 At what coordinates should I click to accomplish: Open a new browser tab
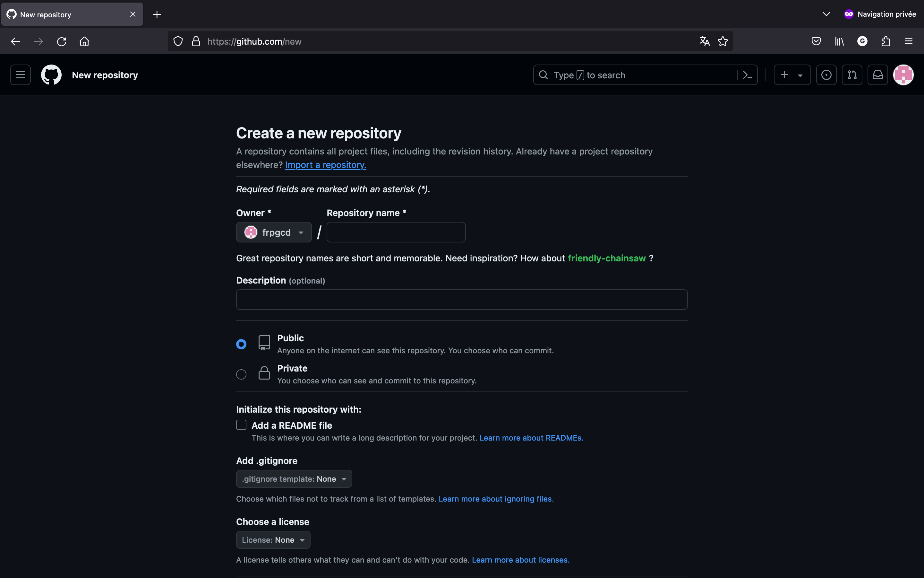point(157,14)
